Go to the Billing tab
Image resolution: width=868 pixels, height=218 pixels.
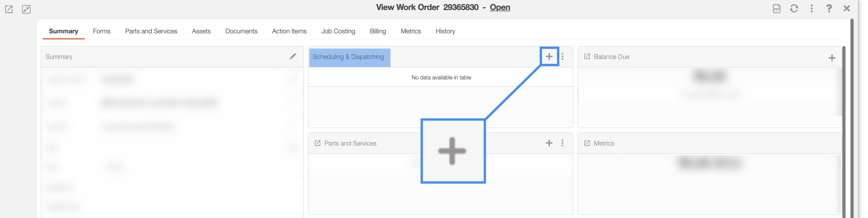coord(378,31)
